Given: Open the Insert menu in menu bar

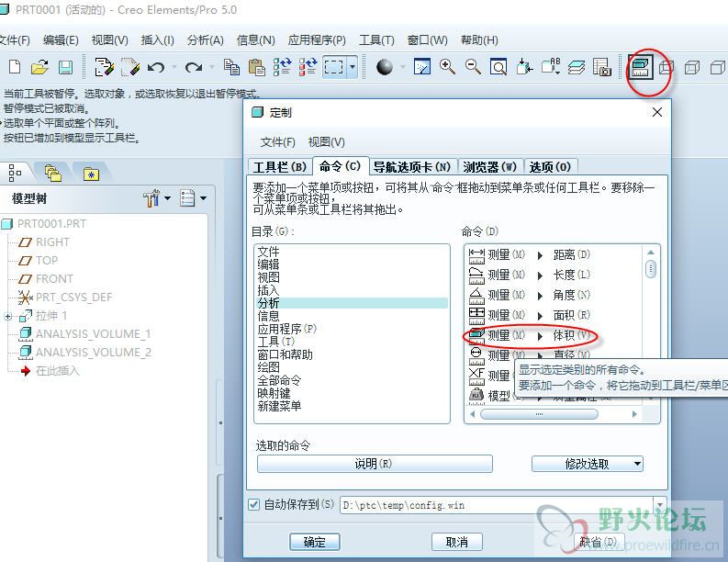Looking at the screenshot, I should (x=157, y=40).
